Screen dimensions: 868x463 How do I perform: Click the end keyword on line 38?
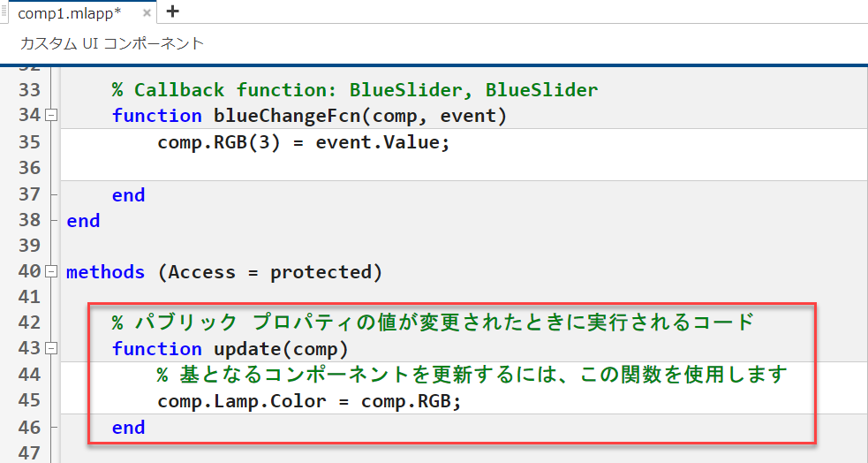coord(83,220)
